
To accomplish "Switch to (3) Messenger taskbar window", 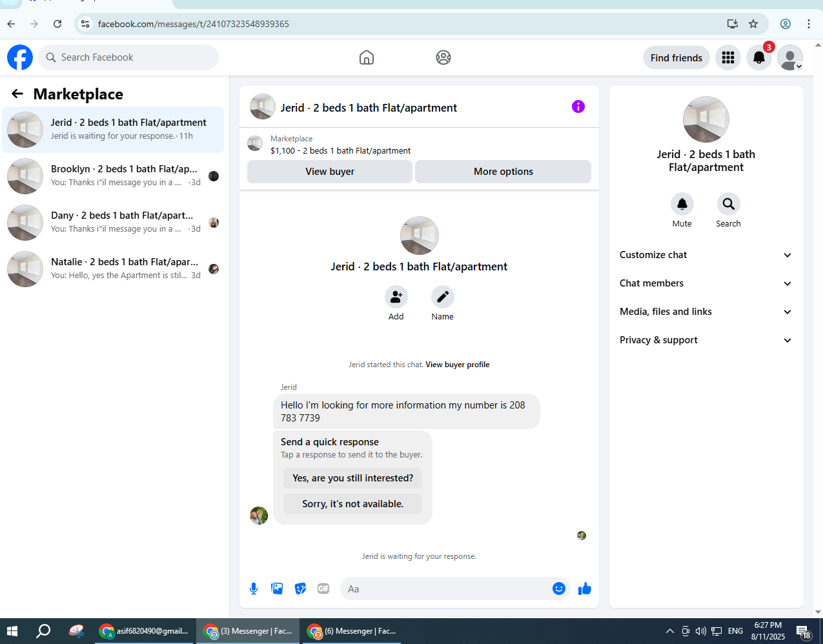I will 248,631.
